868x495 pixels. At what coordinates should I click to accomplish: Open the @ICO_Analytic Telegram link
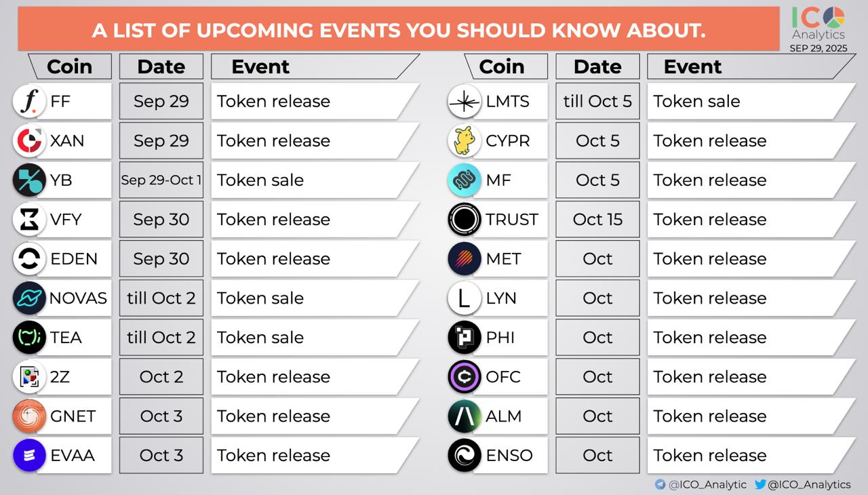point(701,484)
